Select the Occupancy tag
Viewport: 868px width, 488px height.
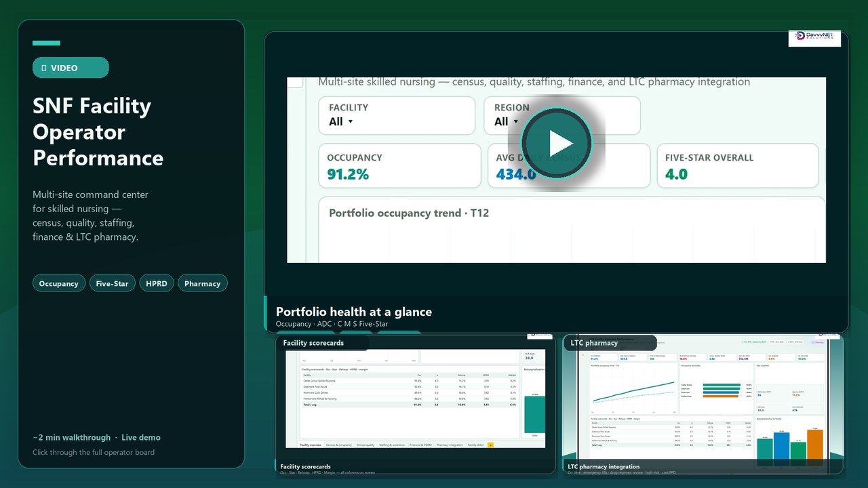(58, 283)
